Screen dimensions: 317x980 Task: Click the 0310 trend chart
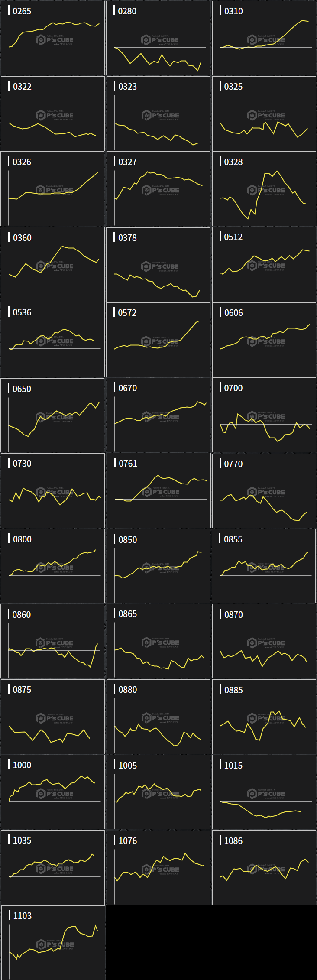(264, 39)
